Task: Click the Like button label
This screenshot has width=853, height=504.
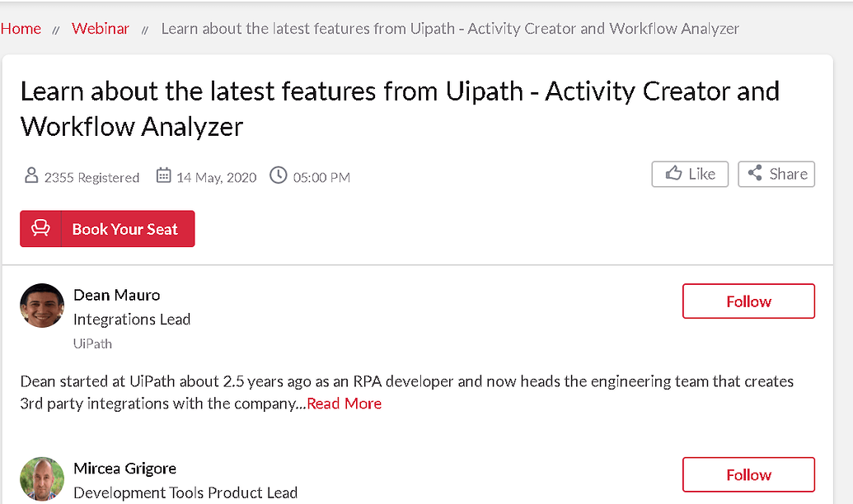Action: click(x=701, y=174)
